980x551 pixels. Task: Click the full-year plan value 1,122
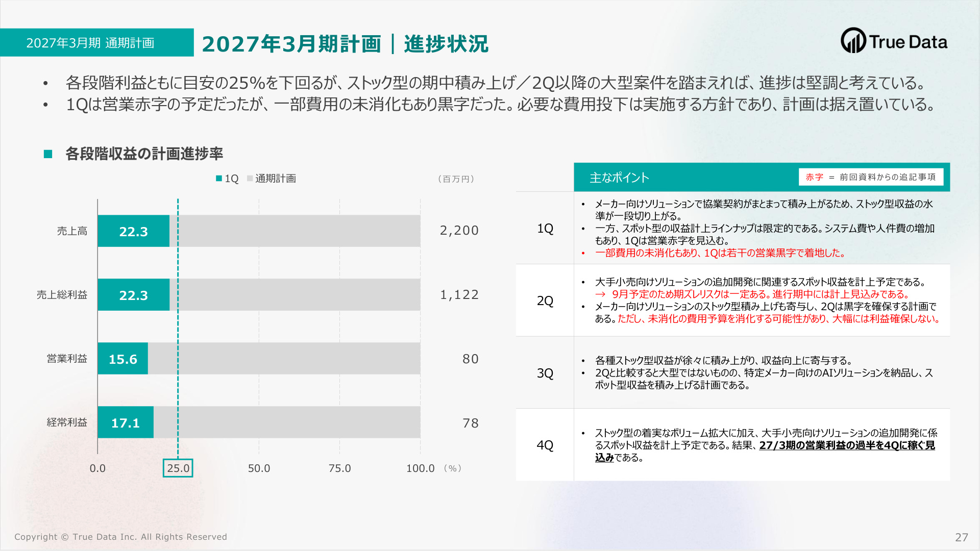[459, 295]
